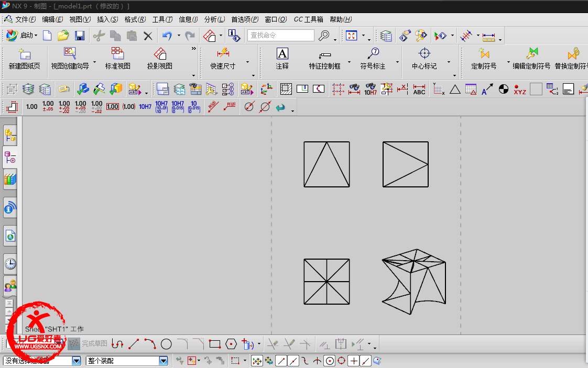Viewport: 588px width, 368px height.
Task: Click the 编辑定制符号 tool
Action: [531, 59]
